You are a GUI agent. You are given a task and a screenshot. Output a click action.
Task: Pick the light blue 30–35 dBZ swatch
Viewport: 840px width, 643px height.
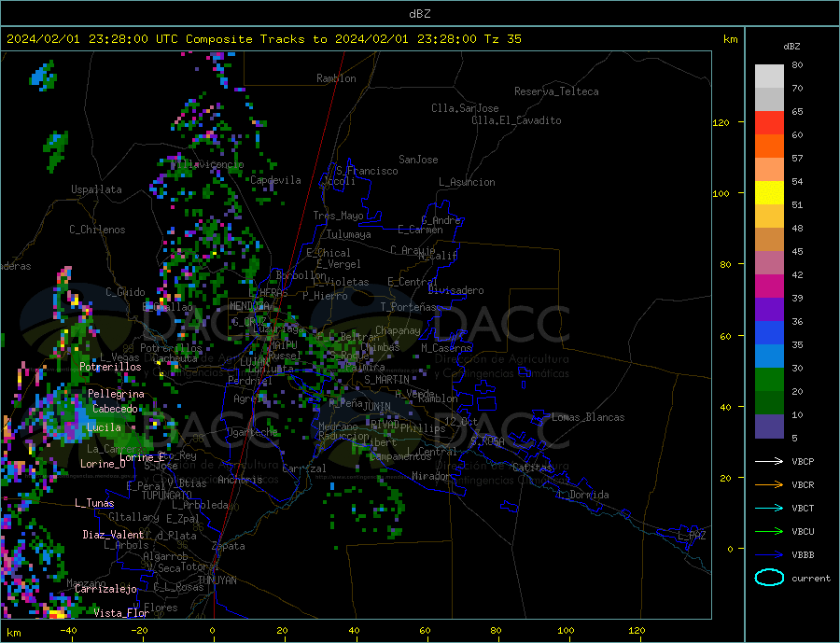coord(769,356)
